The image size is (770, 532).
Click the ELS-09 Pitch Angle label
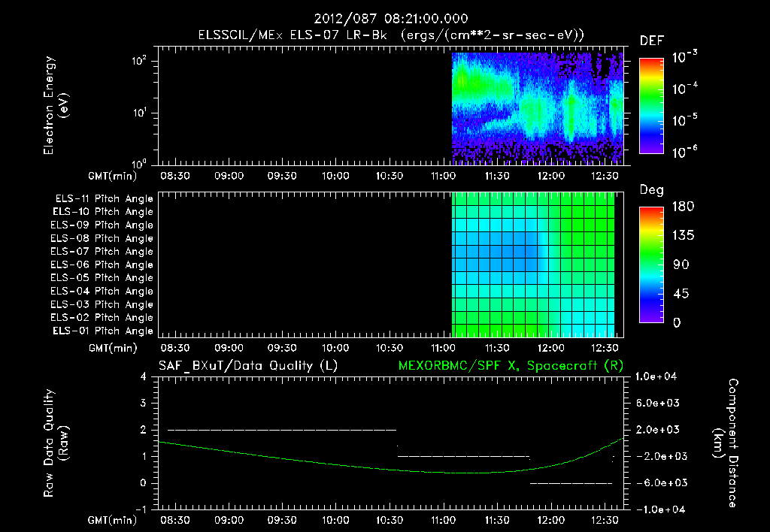coord(102,225)
